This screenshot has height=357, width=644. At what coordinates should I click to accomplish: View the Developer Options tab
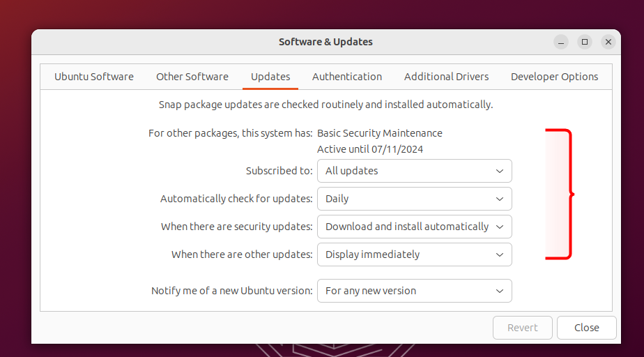click(554, 77)
